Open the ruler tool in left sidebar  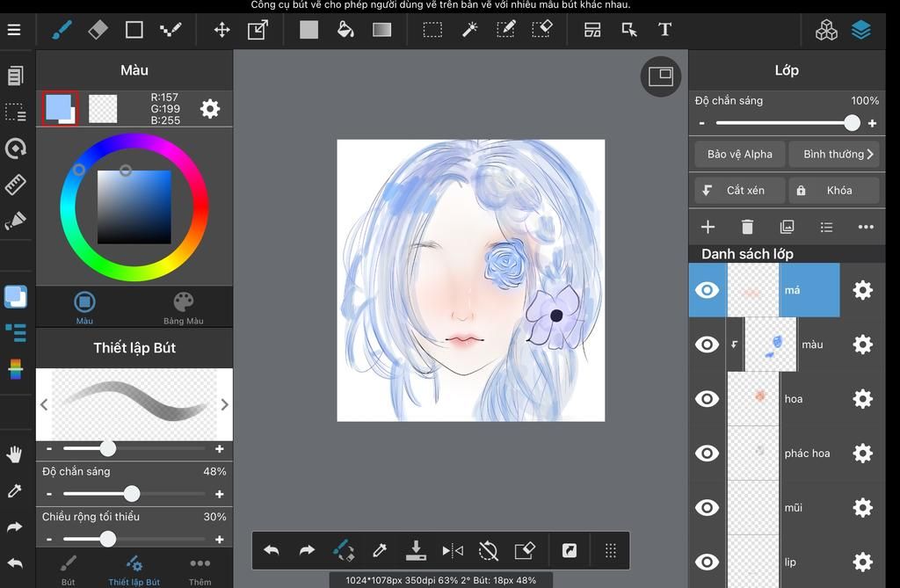click(x=15, y=185)
